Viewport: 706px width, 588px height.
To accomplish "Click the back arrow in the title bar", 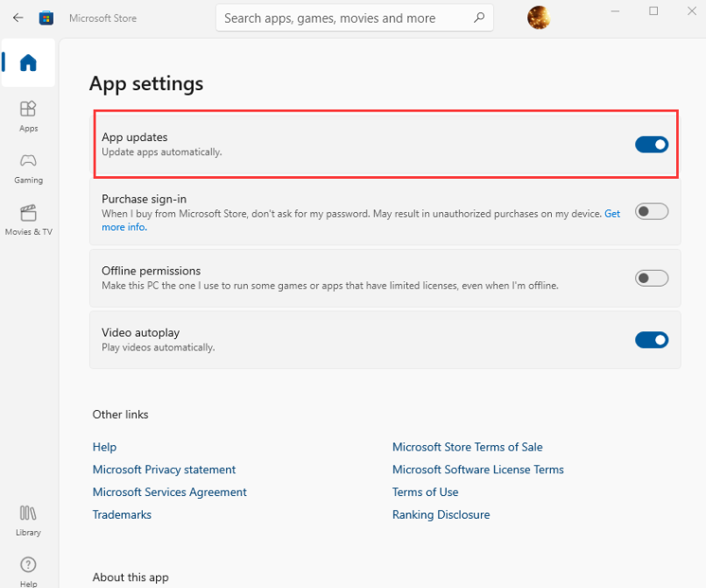I will point(18,18).
